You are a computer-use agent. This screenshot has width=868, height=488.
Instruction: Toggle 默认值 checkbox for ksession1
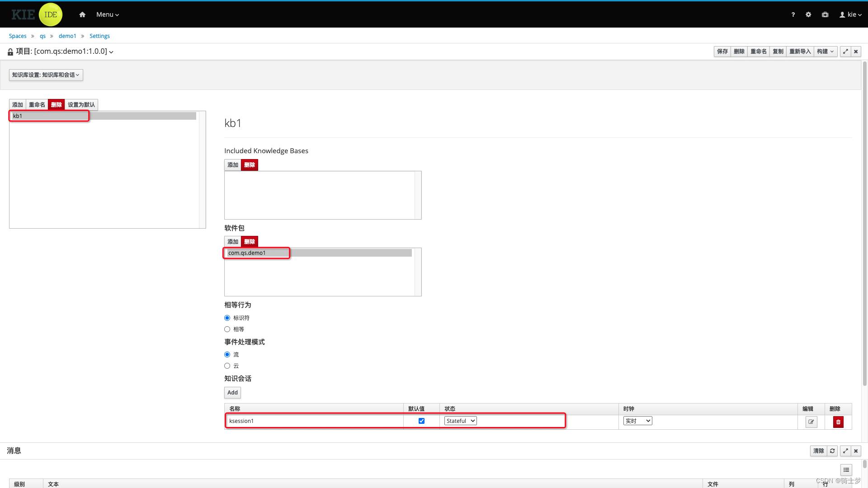pos(421,421)
